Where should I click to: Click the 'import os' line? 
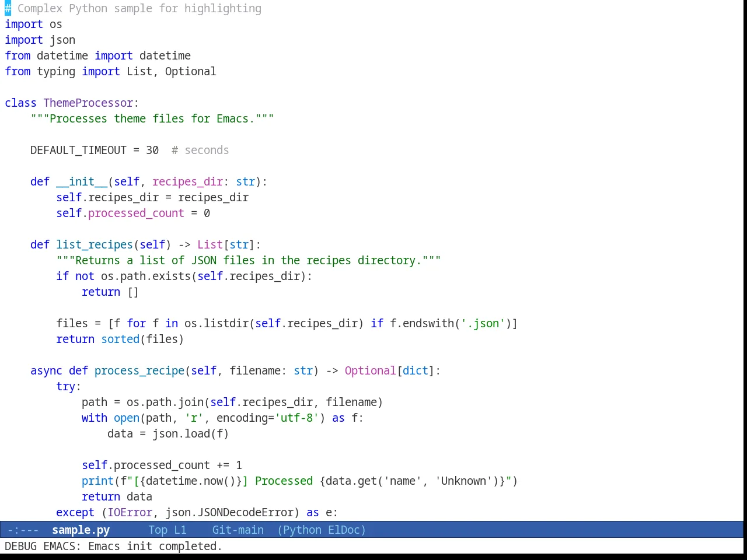[x=33, y=24]
